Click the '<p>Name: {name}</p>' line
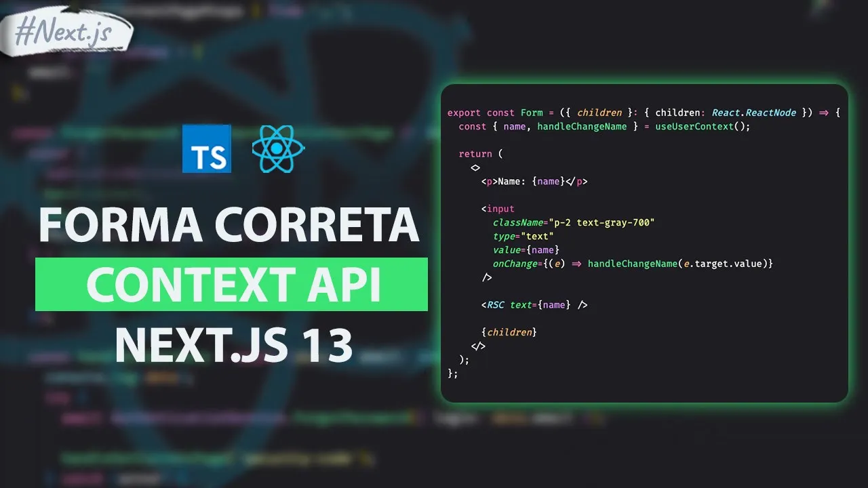Image resolution: width=868 pixels, height=488 pixels. pyautogui.click(x=534, y=182)
